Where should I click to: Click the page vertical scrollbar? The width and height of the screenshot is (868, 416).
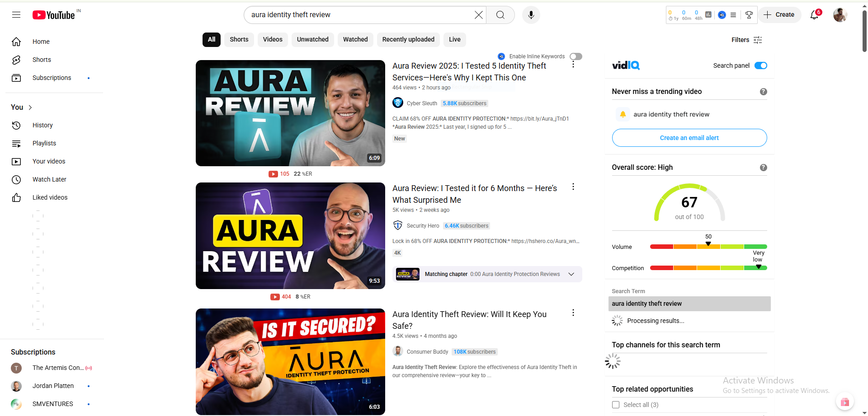pyautogui.click(x=864, y=32)
